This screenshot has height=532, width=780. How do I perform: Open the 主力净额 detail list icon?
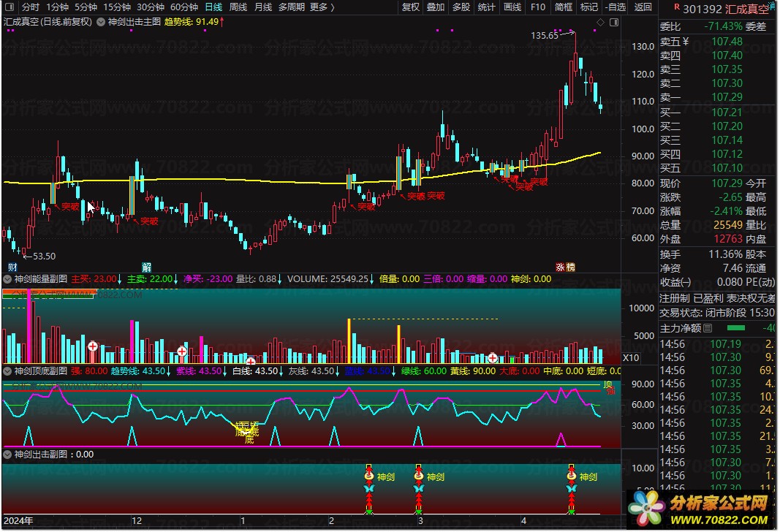[x=708, y=328]
